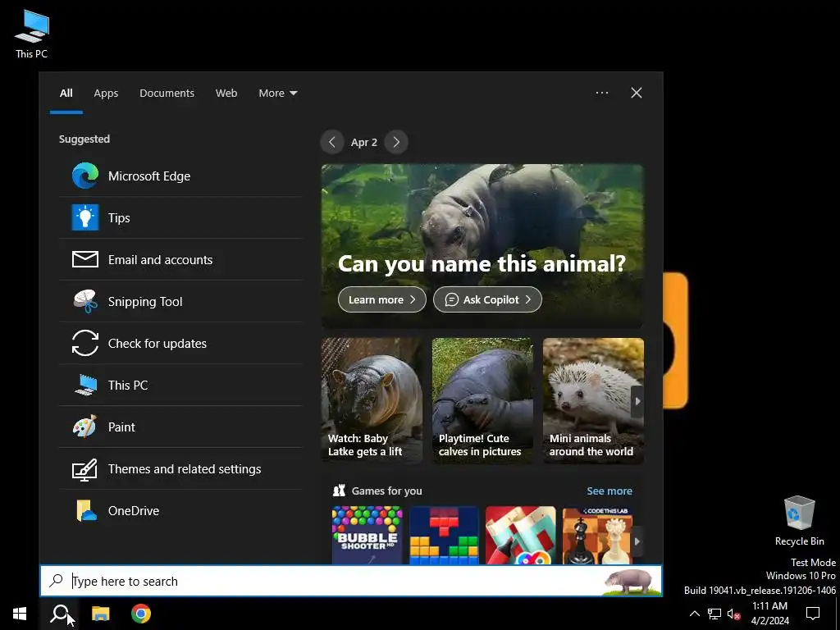Viewport: 840px width, 630px height.
Task: Click See more for games
Action: [609, 491]
